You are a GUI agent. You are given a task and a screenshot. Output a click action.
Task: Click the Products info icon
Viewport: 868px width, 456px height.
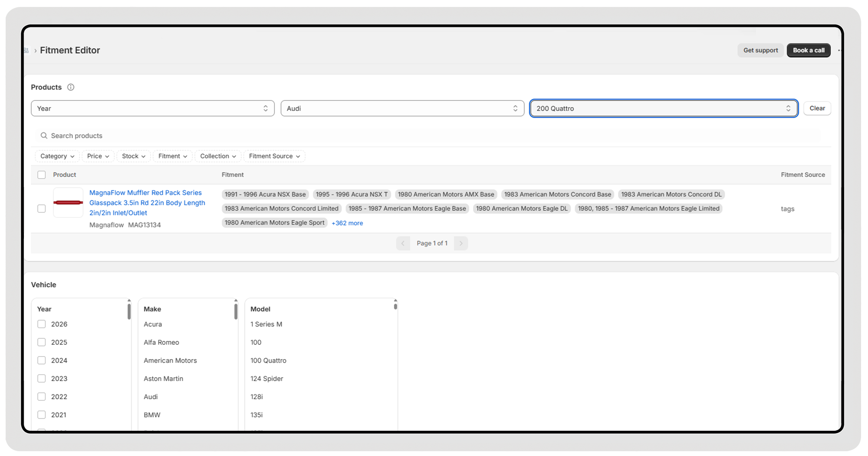[x=71, y=87]
